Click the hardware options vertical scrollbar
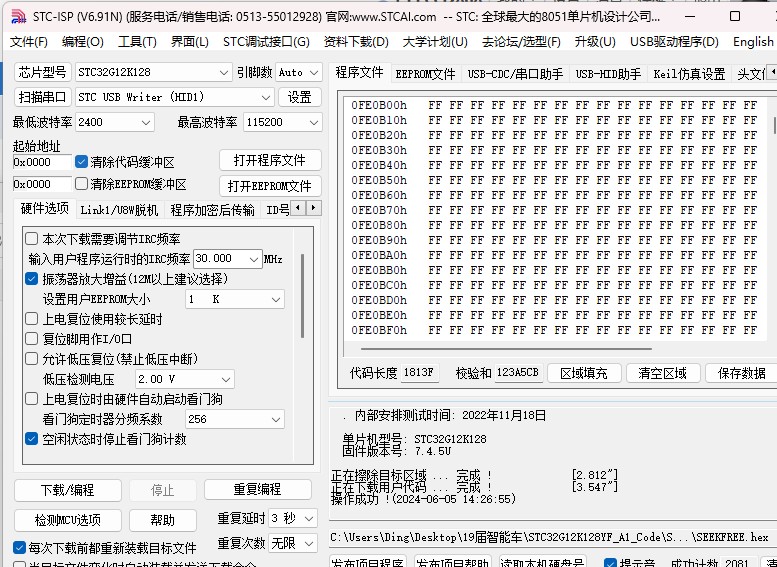The height and width of the screenshot is (567, 777). click(x=302, y=296)
